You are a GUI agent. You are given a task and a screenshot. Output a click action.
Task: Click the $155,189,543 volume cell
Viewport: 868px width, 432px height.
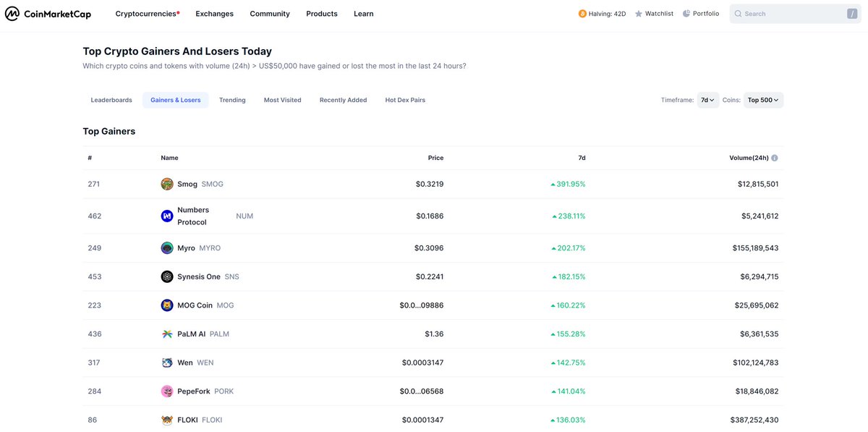755,247
